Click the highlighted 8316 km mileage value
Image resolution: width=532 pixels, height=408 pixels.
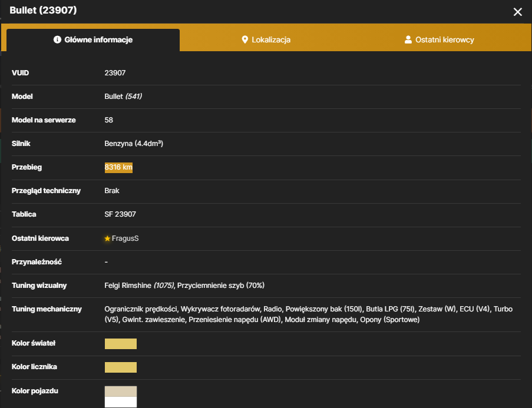point(118,167)
